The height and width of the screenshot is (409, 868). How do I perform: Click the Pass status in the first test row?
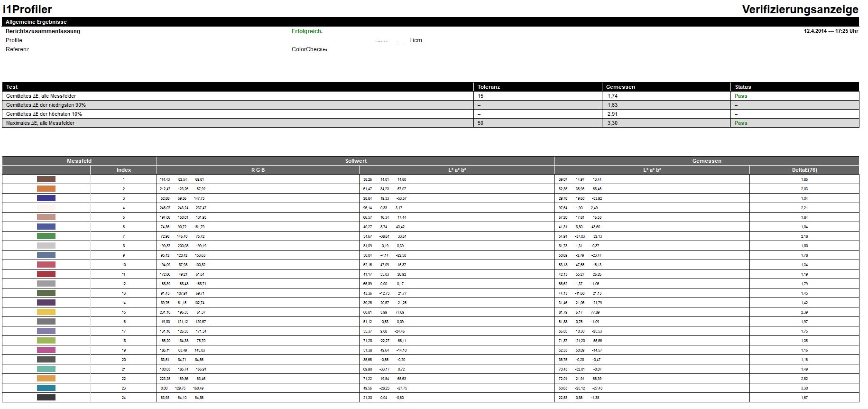click(740, 96)
